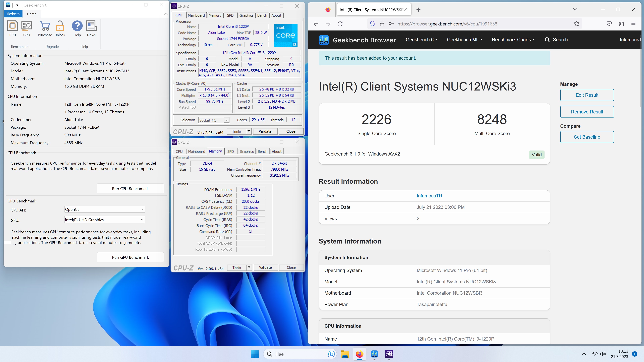The image size is (644, 362).
Task: Click the Firefox back arrow
Action: click(x=316, y=24)
